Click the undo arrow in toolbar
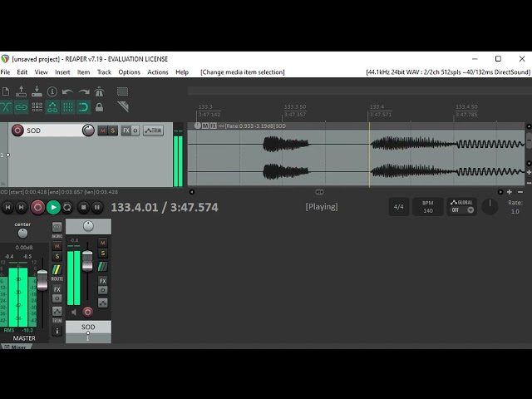The image size is (532, 399). [68, 91]
